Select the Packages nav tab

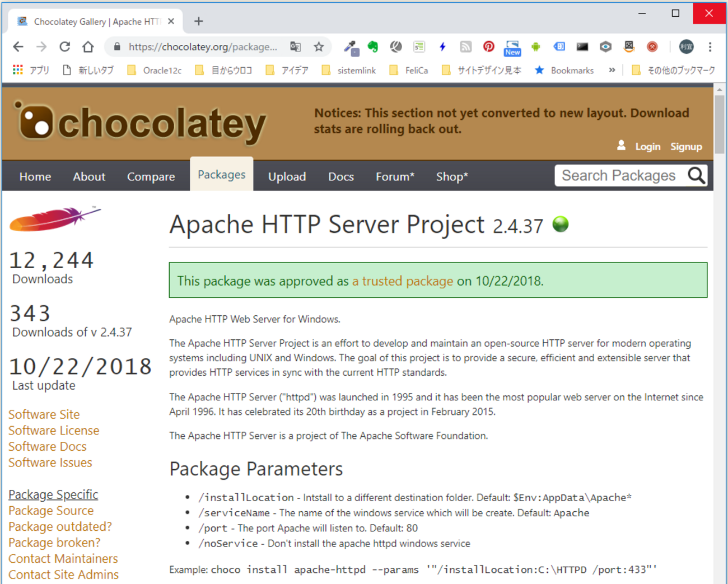(222, 174)
